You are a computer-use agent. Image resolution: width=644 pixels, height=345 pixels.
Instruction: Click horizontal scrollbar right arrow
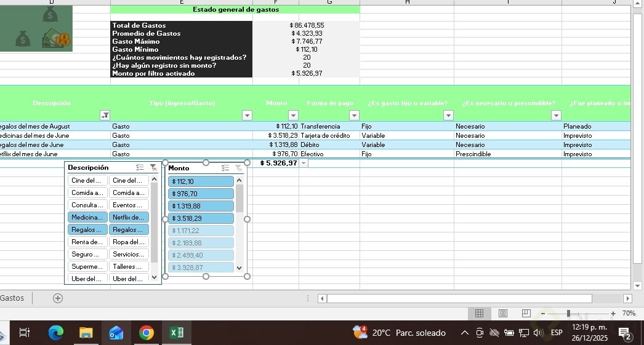pos(627,299)
